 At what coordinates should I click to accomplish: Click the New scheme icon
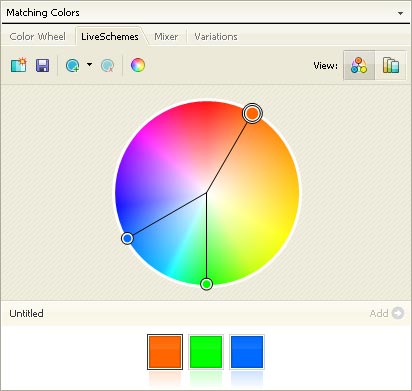click(x=19, y=65)
